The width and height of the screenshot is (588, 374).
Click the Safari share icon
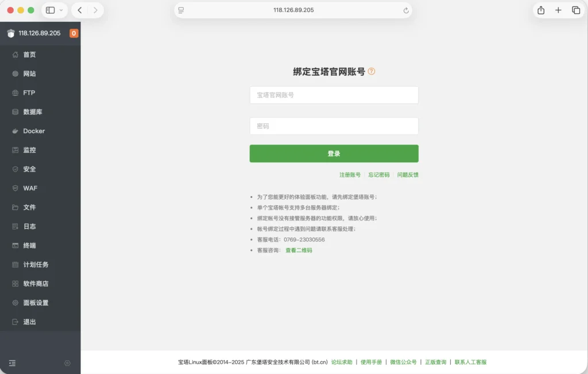[x=541, y=10]
